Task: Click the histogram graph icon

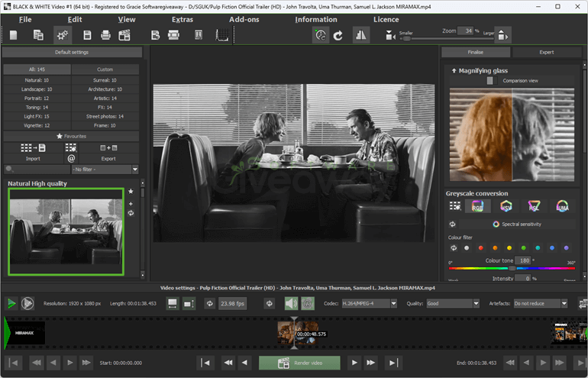Action: coord(222,35)
